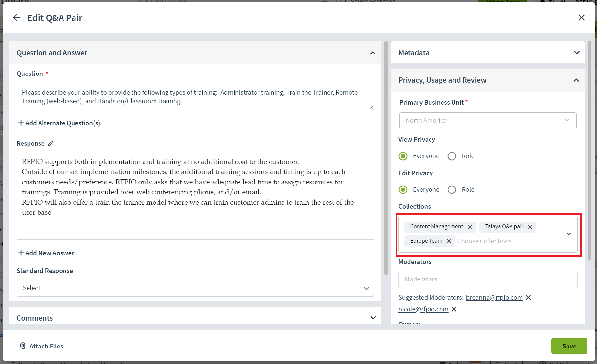Open the Collections dropdown chevron
This screenshot has width=597, height=364.
569,234
